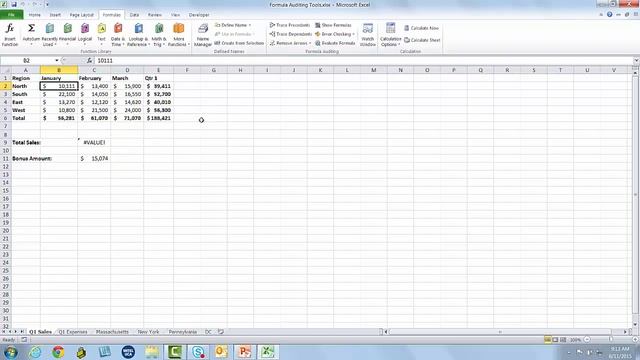Screen dimensions: 640x360
Task: Open the Q1 Expenses sheet tab
Action: (x=73, y=332)
